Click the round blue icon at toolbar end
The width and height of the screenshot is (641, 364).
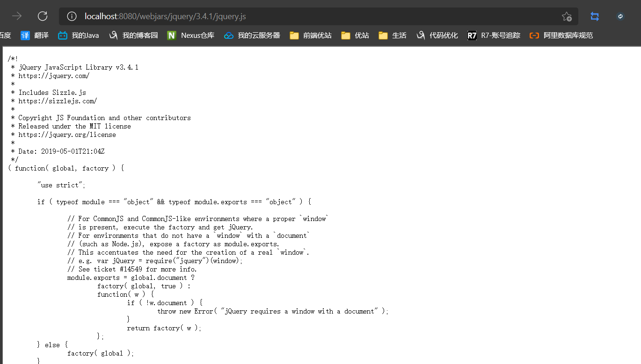tap(620, 16)
